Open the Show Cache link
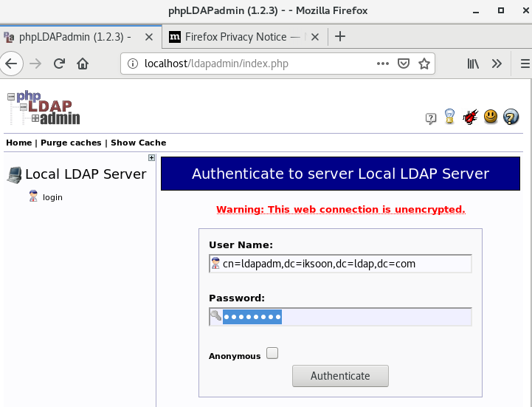Viewport: 532px width, 407px height. click(139, 143)
